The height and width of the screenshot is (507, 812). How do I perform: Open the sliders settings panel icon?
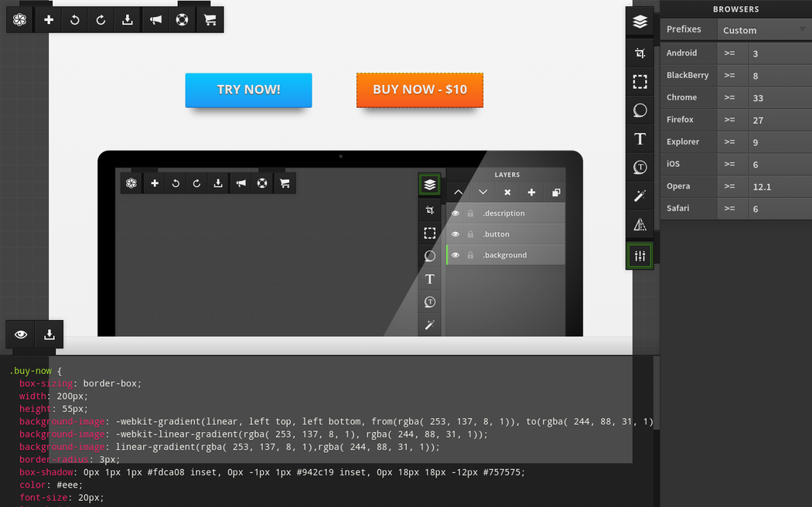pyautogui.click(x=640, y=256)
